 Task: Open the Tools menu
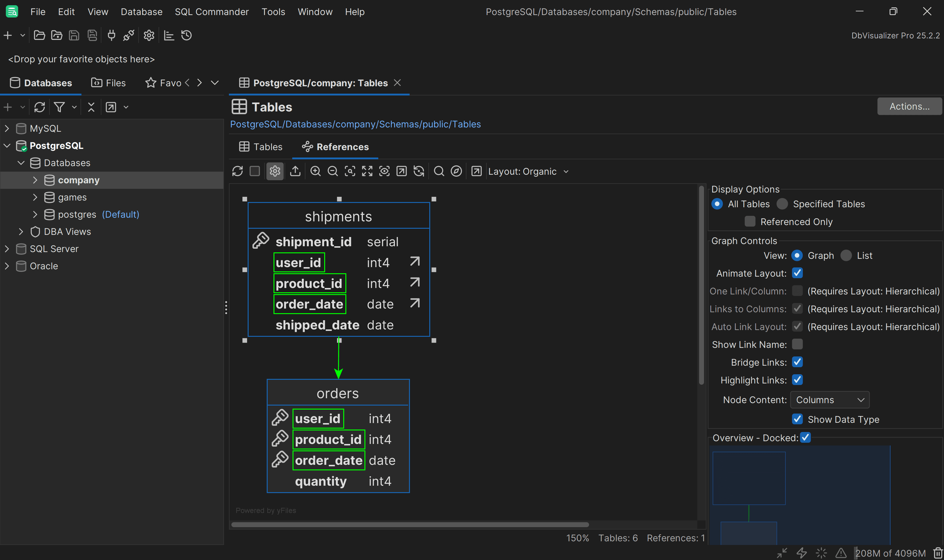point(273,12)
